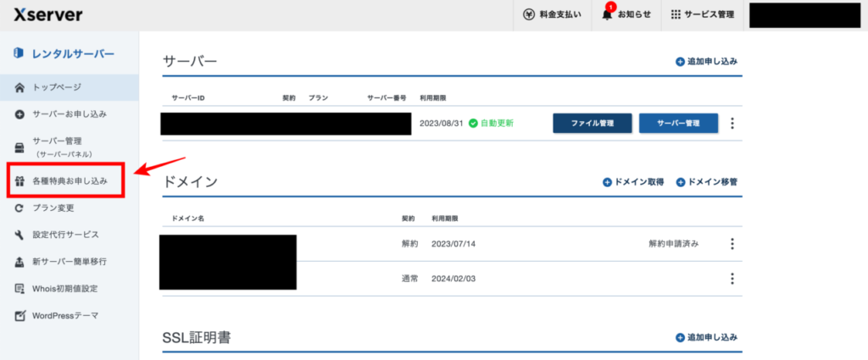Click the red notification badge

point(610,7)
